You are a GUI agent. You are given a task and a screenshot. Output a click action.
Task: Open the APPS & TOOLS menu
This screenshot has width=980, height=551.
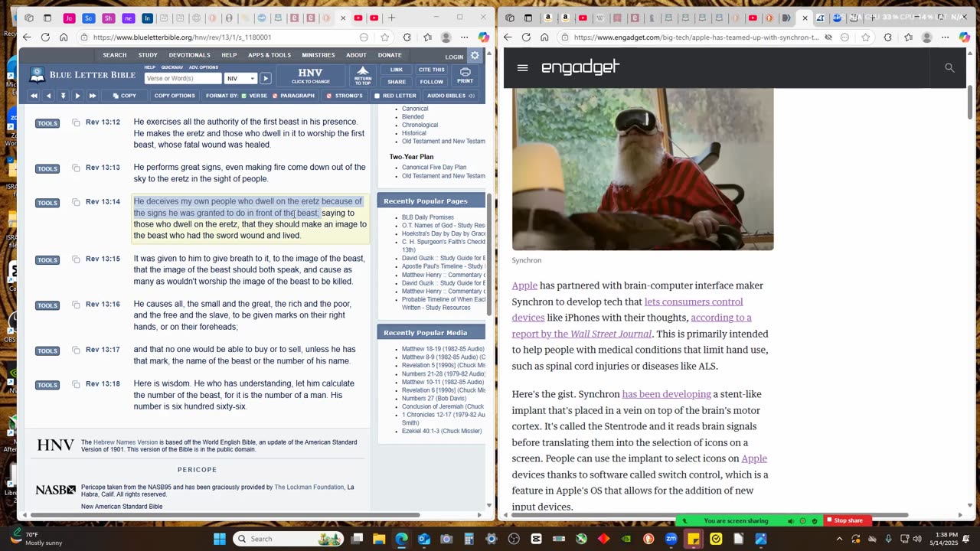pyautogui.click(x=269, y=55)
